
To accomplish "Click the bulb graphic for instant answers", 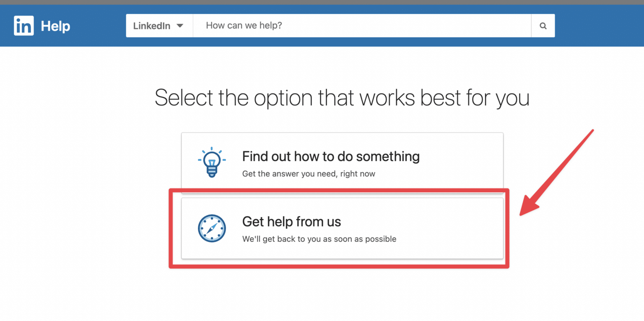I will tap(212, 162).
